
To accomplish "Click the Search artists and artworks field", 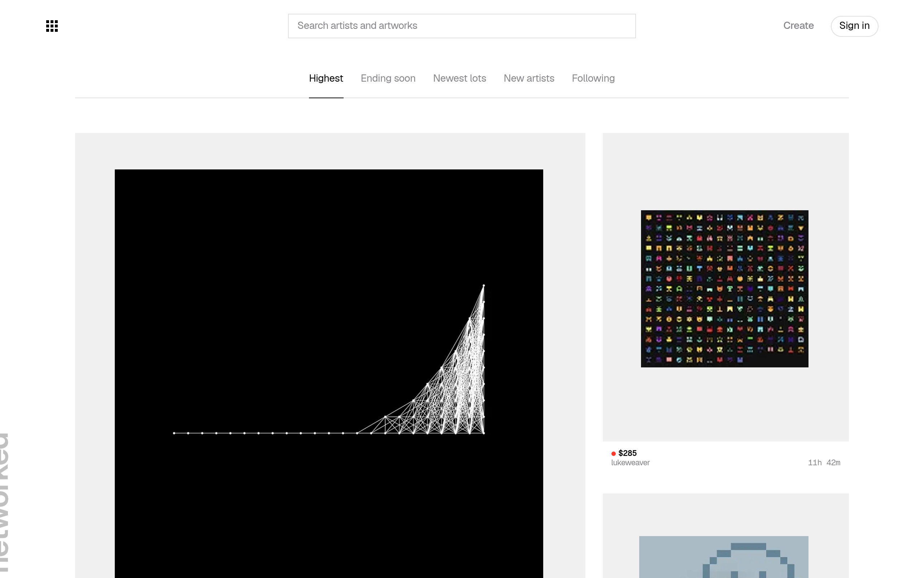I will pos(462,26).
